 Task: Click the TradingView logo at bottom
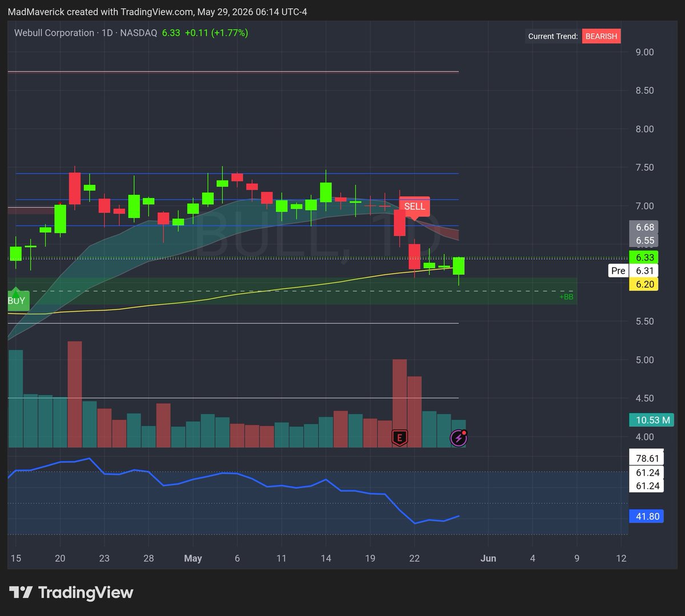coord(71,593)
